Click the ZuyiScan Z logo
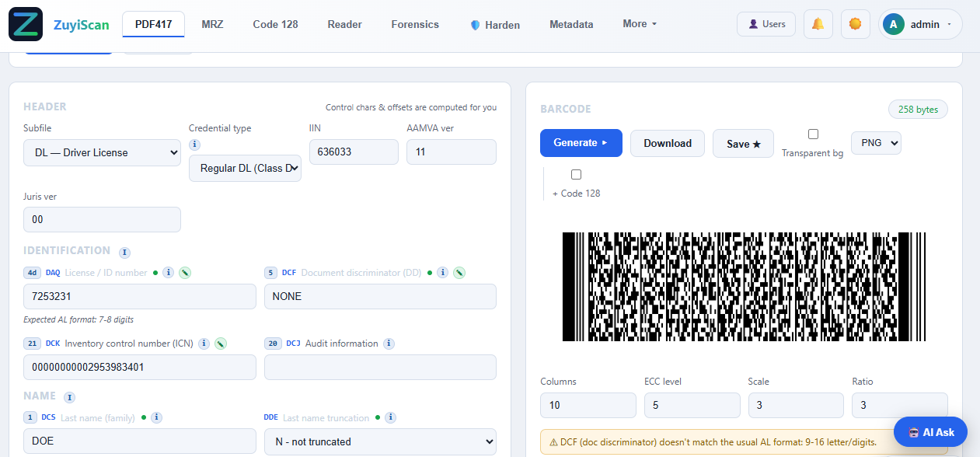 click(x=26, y=24)
